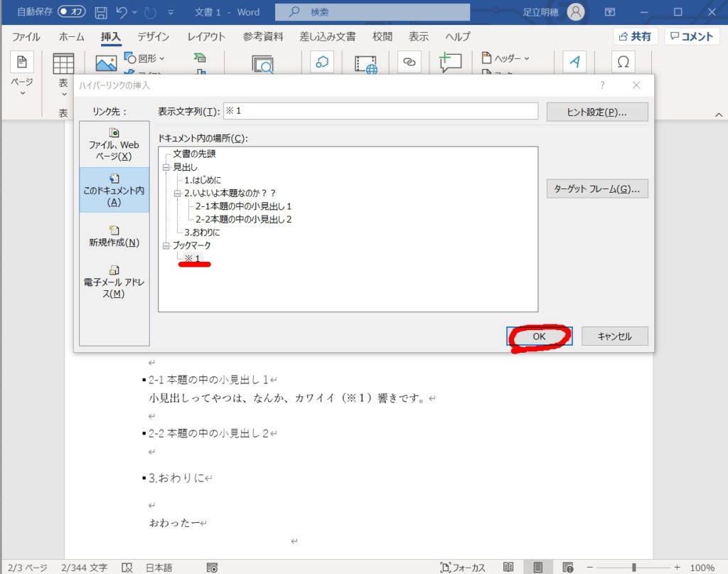The width and height of the screenshot is (728, 574).
Task: Click the Undo arrow icon
Action: [122, 12]
